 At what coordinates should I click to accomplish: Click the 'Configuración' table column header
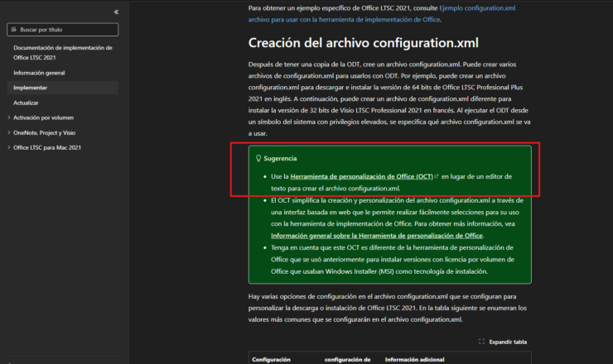click(272, 359)
